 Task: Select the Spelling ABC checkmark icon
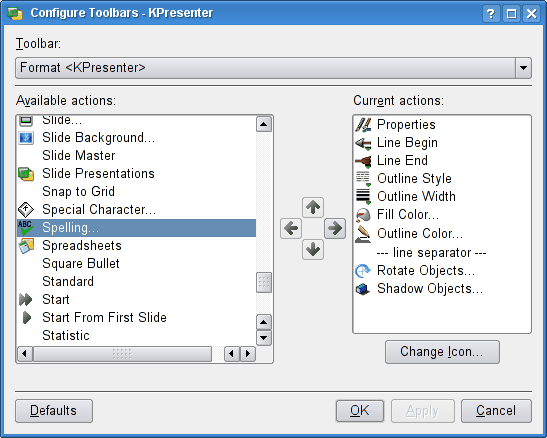pos(26,228)
